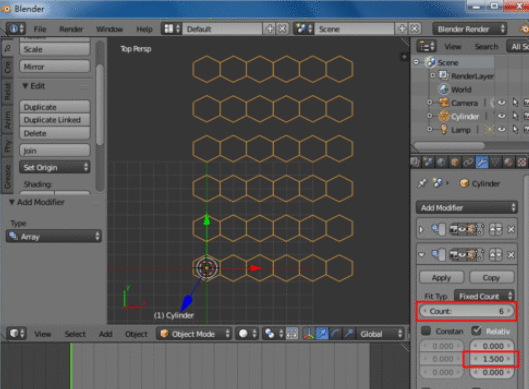Open the 3D view Object menu

pos(136,334)
